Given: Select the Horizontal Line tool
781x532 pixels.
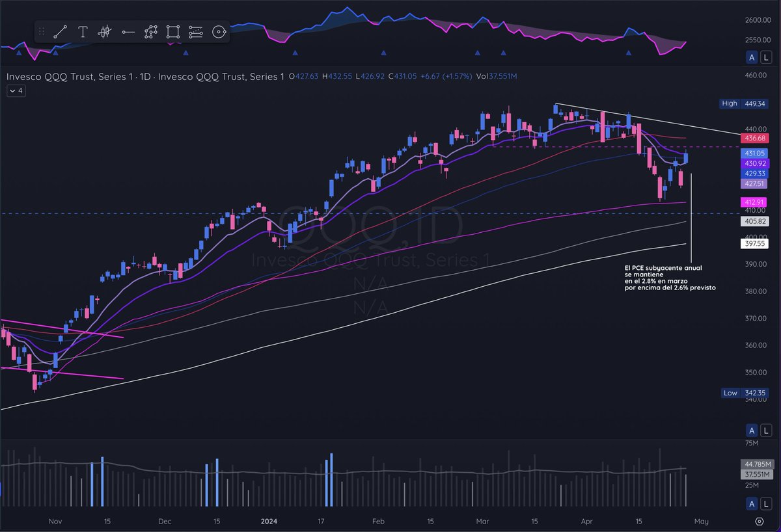Looking at the screenshot, I should tap(128, 31).
